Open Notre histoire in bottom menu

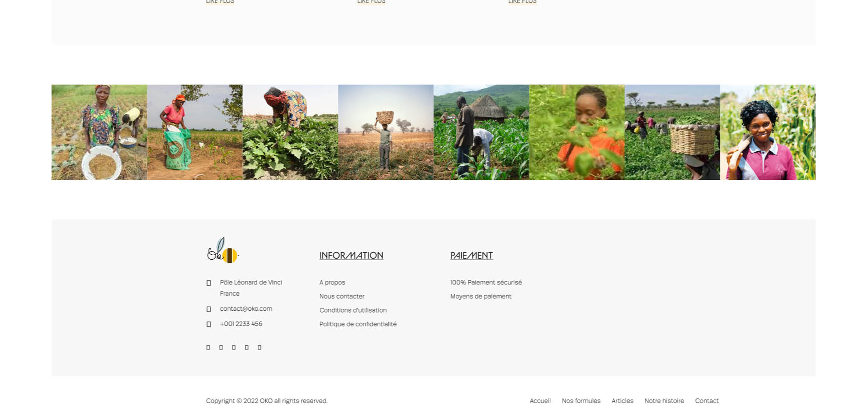click(x=664, y=401)
